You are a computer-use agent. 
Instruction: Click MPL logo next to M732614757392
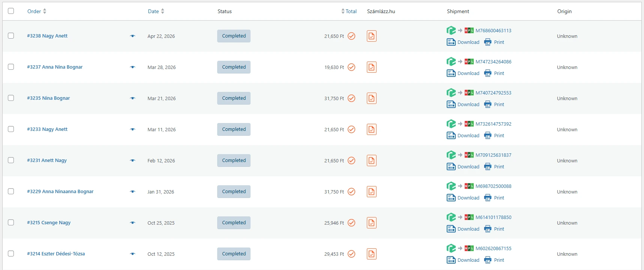pos(469,124)
